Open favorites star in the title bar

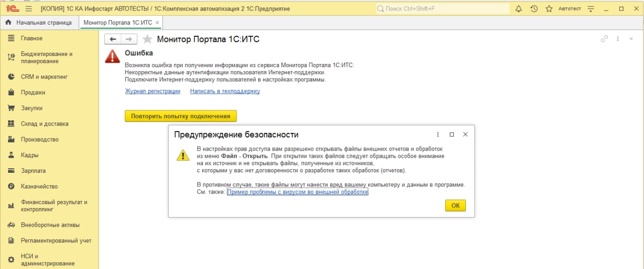549,9
